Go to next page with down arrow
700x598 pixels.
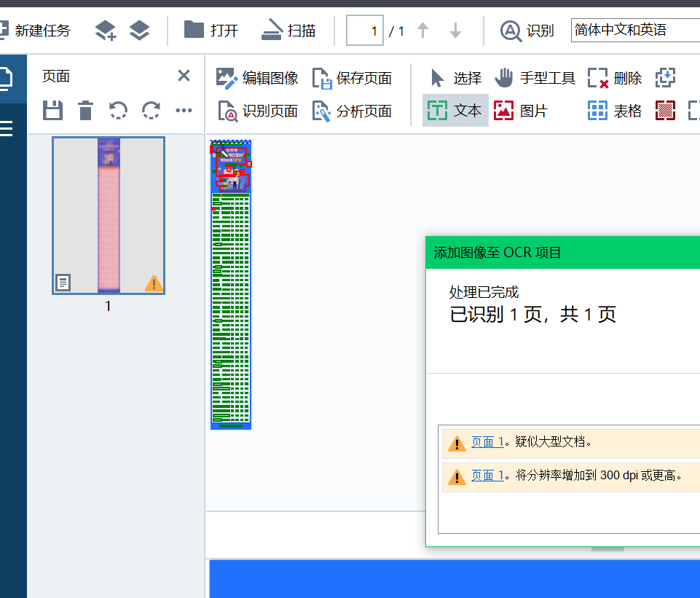pyautogui.click(x=455, y=31)
